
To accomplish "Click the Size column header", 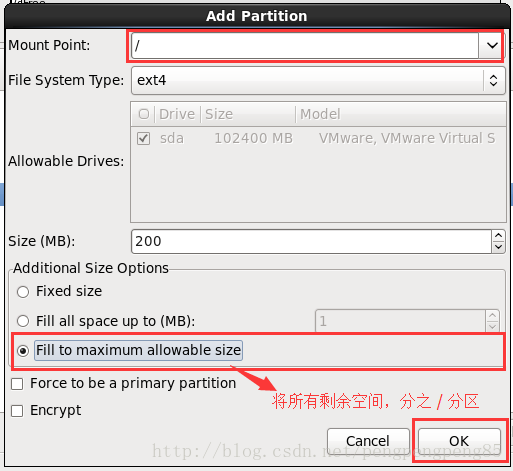I will 248,114.
